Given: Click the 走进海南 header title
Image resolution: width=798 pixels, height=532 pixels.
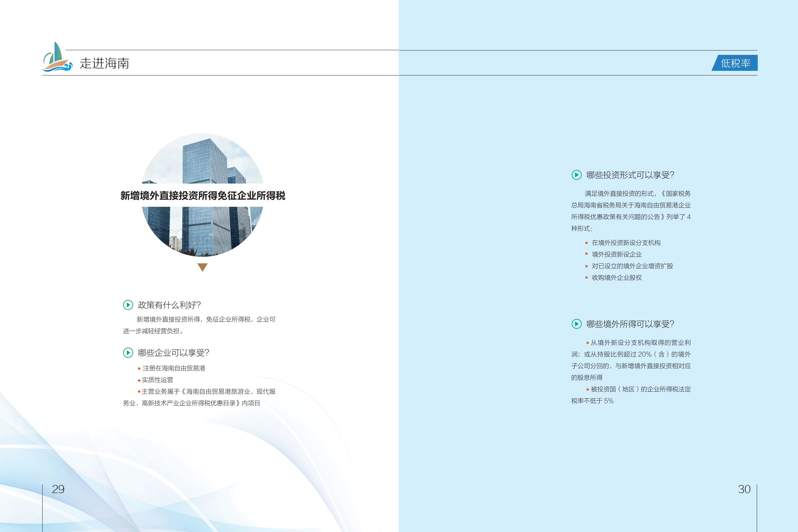Looking at the screenshot, I should (104, 64).
